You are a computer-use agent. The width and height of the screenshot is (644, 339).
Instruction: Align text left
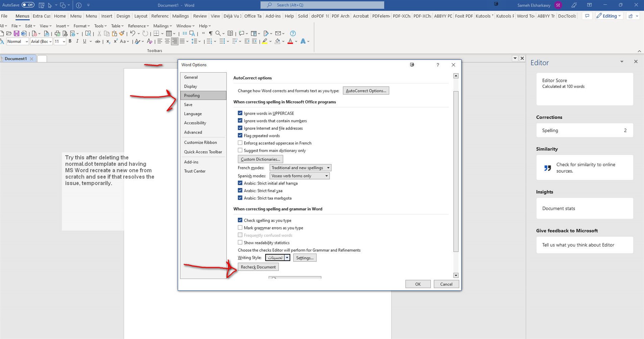(x=160, y=41)
